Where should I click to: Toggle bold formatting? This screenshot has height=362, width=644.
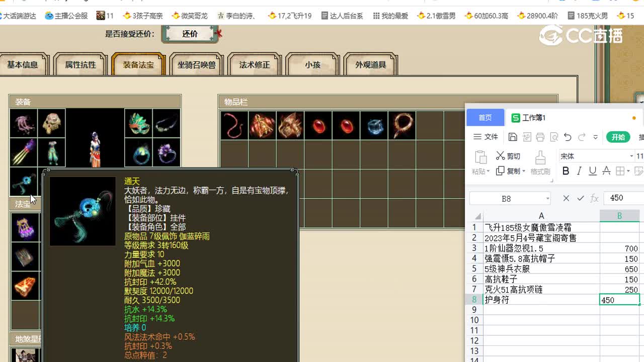(x=566, y=171)
